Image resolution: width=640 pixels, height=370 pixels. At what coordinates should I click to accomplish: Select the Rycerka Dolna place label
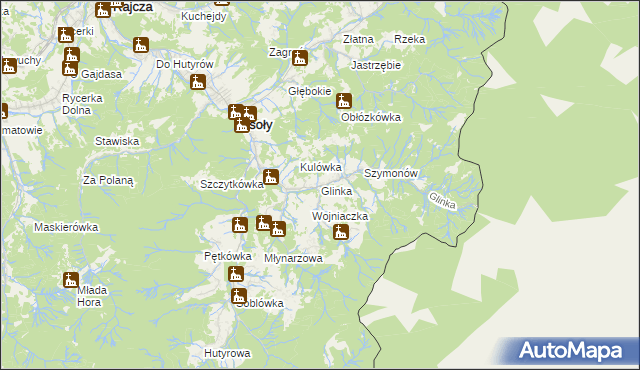point(82,104)
